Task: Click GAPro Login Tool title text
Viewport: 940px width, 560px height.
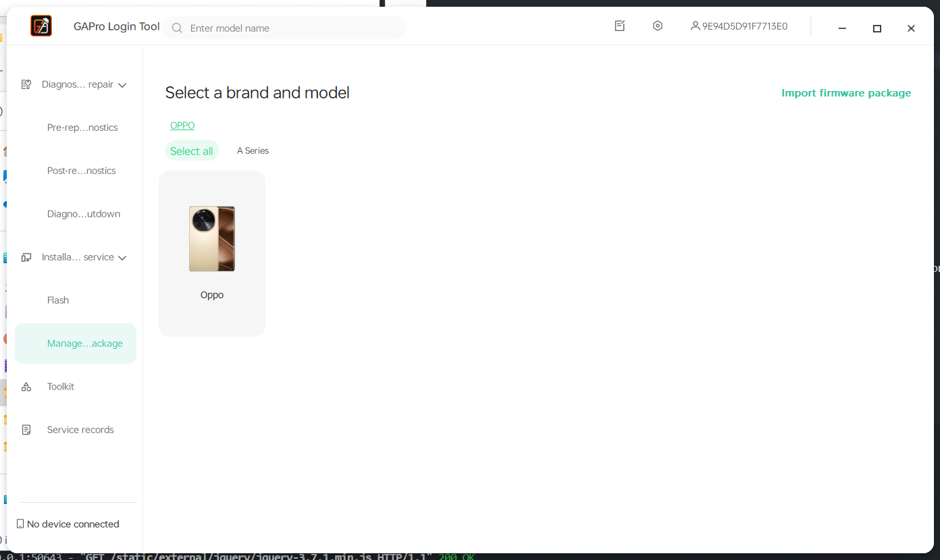Action: (x=117, y=26)
